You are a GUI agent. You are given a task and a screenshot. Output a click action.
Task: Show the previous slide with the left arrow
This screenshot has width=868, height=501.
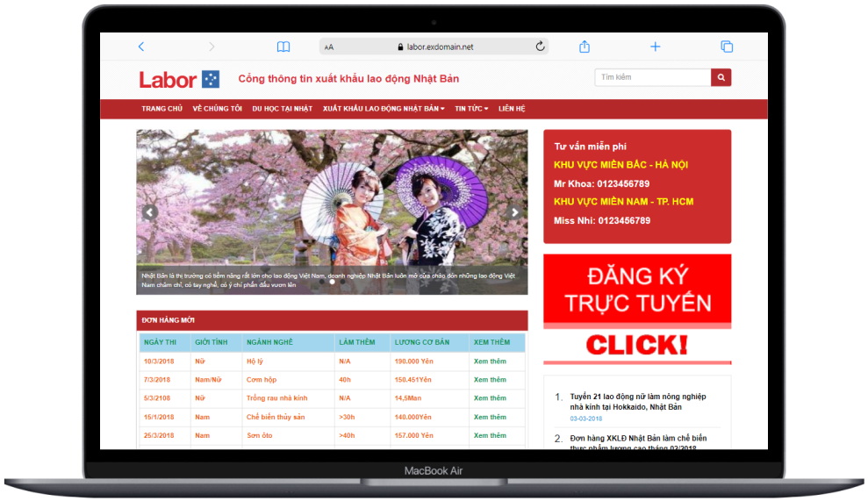150,212
